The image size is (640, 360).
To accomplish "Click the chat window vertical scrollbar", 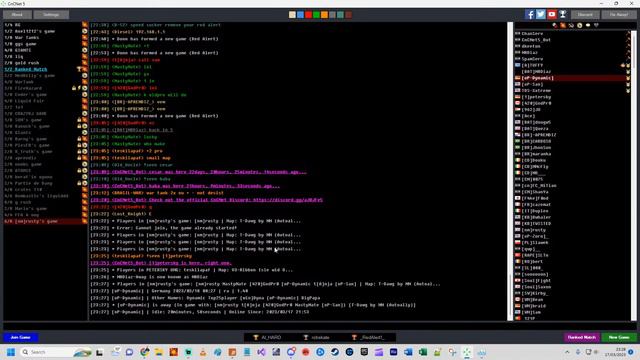I will point(510,171).
